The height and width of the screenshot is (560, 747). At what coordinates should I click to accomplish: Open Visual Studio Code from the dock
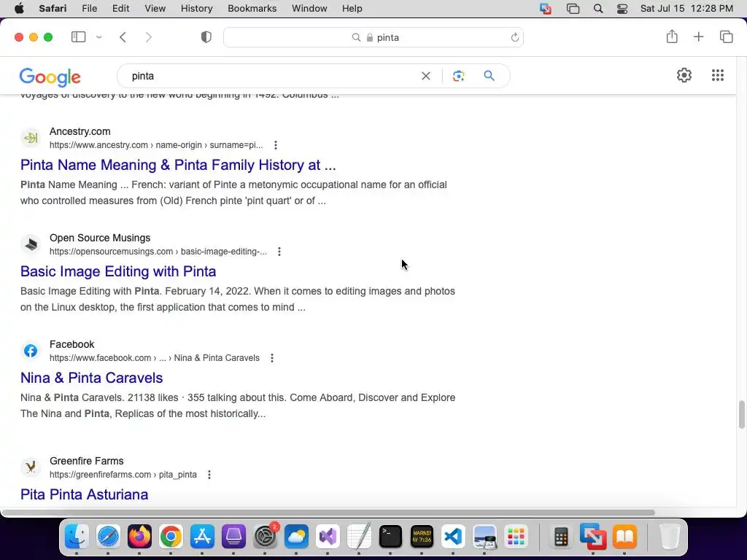click(x=453, y=537)
